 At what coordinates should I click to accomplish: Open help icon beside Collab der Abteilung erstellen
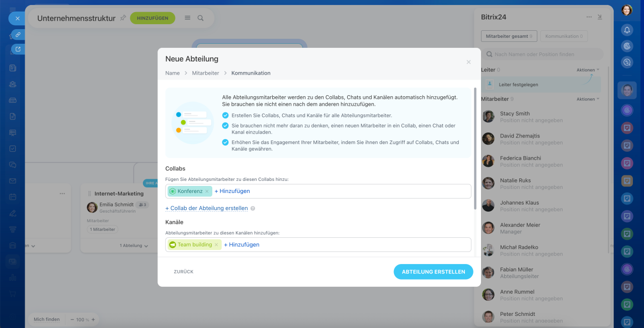tap(253, 209)
